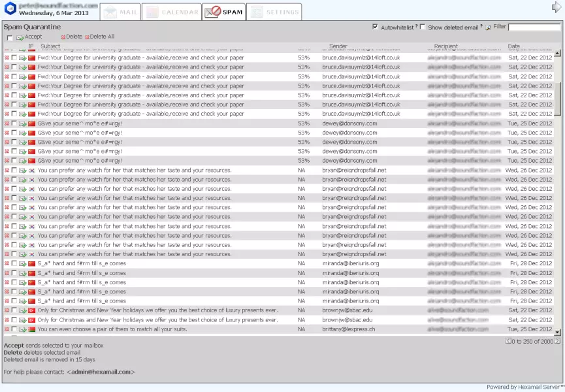This screenshot has height=392, width=565.
Task: Tick the select-all checkbox beside Accept
Action: [10, 37]
